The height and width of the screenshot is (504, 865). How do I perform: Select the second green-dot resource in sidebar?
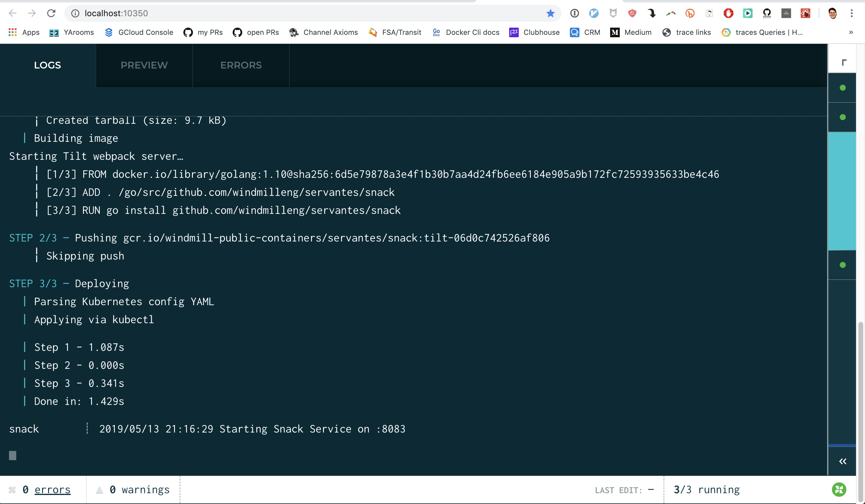[842, 117]
